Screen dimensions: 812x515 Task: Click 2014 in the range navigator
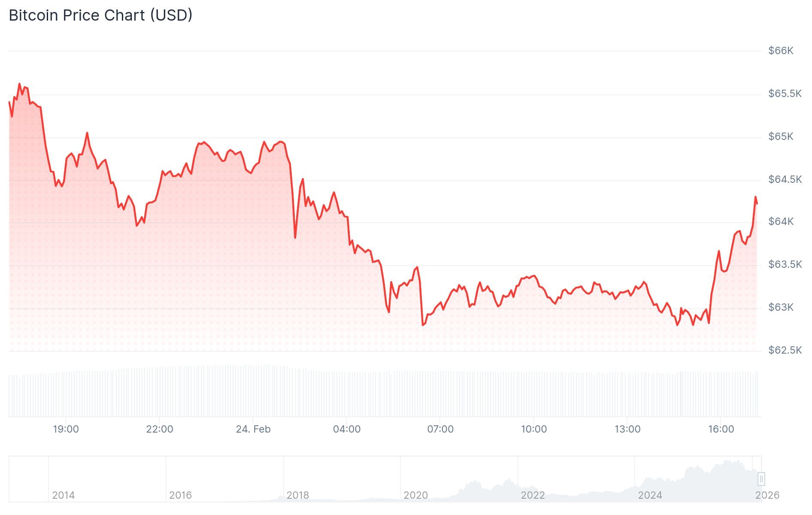pyautogui.click(x=64, y=495)
